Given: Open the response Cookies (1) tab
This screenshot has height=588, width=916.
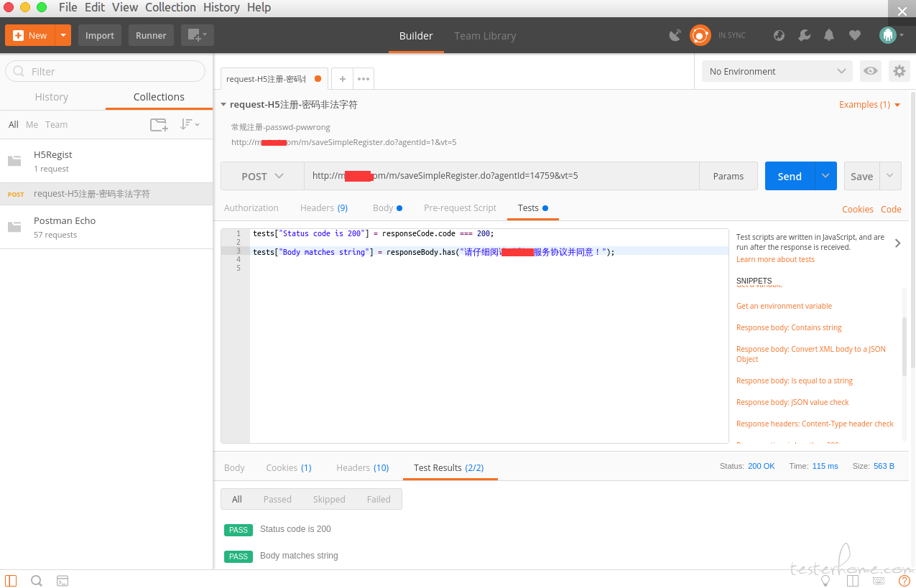Looking at the screenshot, I should [x=289, y=468].
